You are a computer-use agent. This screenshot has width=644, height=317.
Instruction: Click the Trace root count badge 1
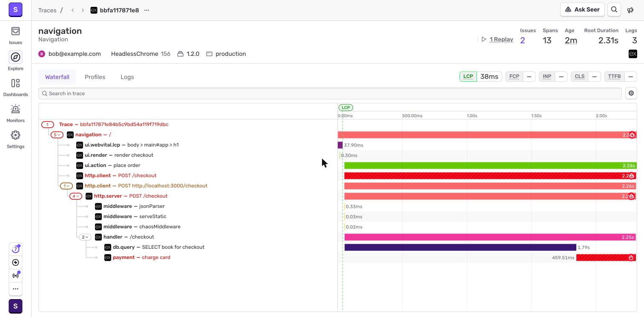47,124
